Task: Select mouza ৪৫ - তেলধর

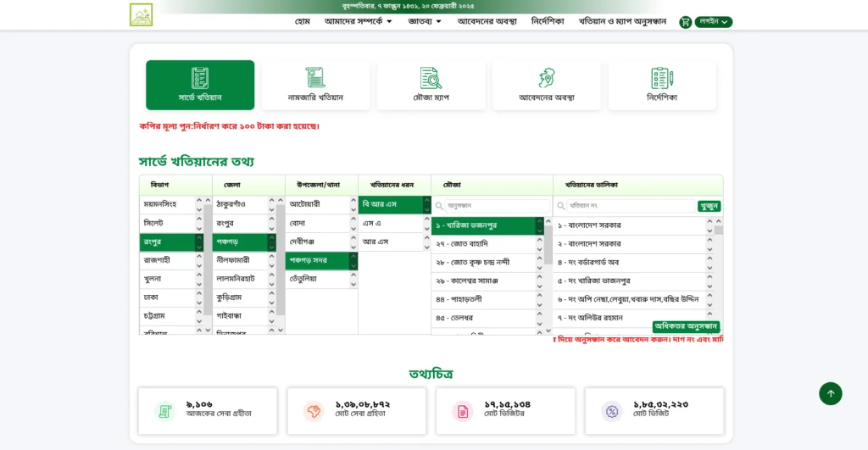Action: coord(487,319)
